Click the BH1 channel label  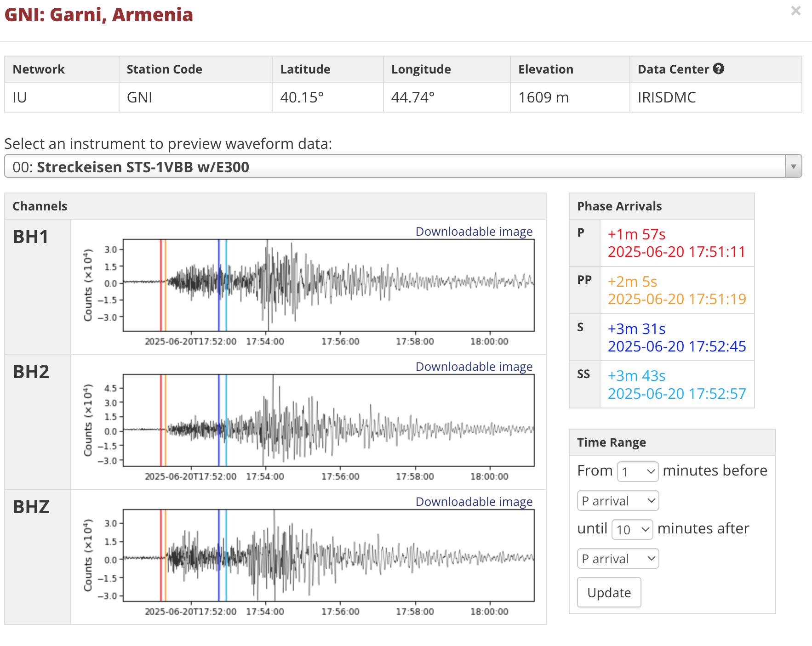point(31,237)
